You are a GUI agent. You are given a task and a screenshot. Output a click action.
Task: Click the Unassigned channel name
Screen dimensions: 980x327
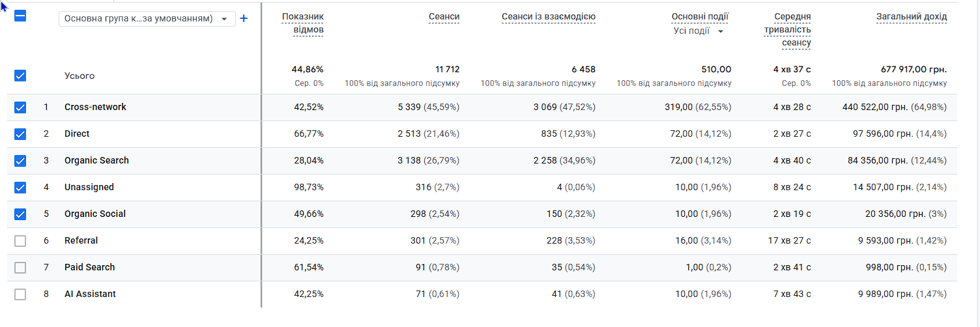[89, 187]
